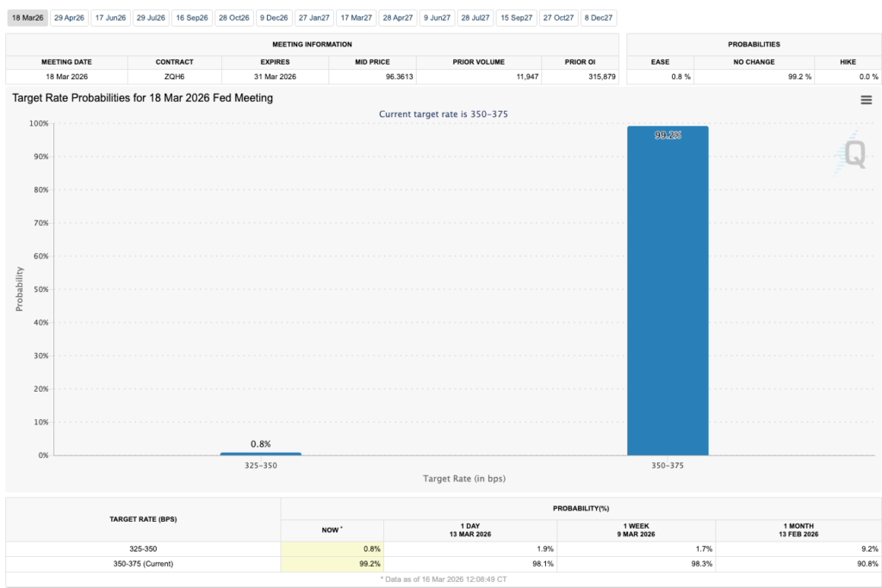The height and width of the screenshot is (588, 882).
Task: Switch to the 27 Oct27 meeting tab
Action: (x=558, y=17)
